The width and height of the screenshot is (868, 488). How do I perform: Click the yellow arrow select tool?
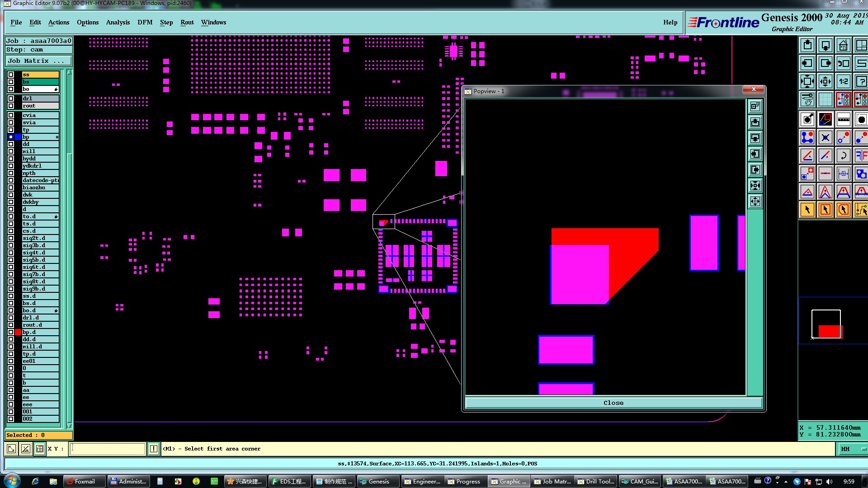pos(807,210)
